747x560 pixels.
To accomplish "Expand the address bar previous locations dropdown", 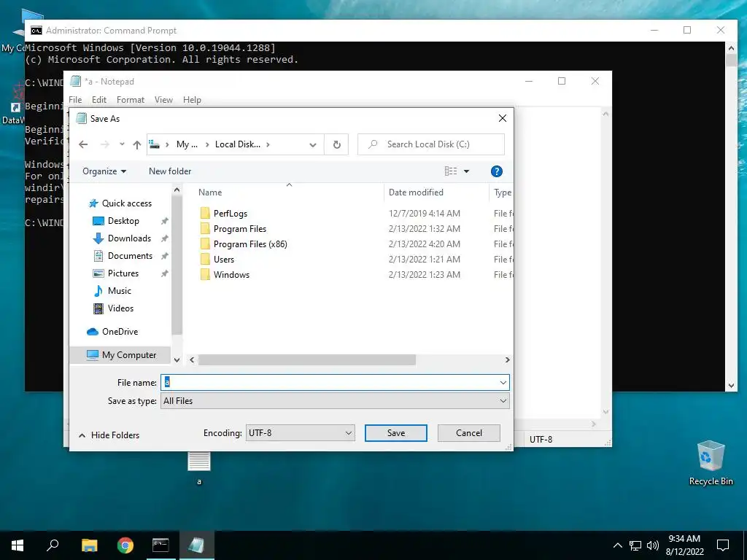I will tap(312, 144).
